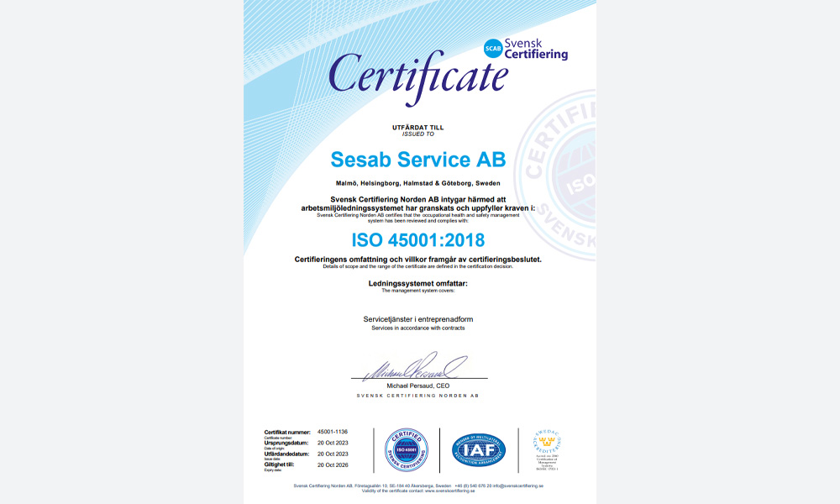Image resolution: width=840 pixels, height=504 pixels.
Task: Select the Ledningssystemet omfattar section label
Action: pyautogui.click(x=420, y=284)
